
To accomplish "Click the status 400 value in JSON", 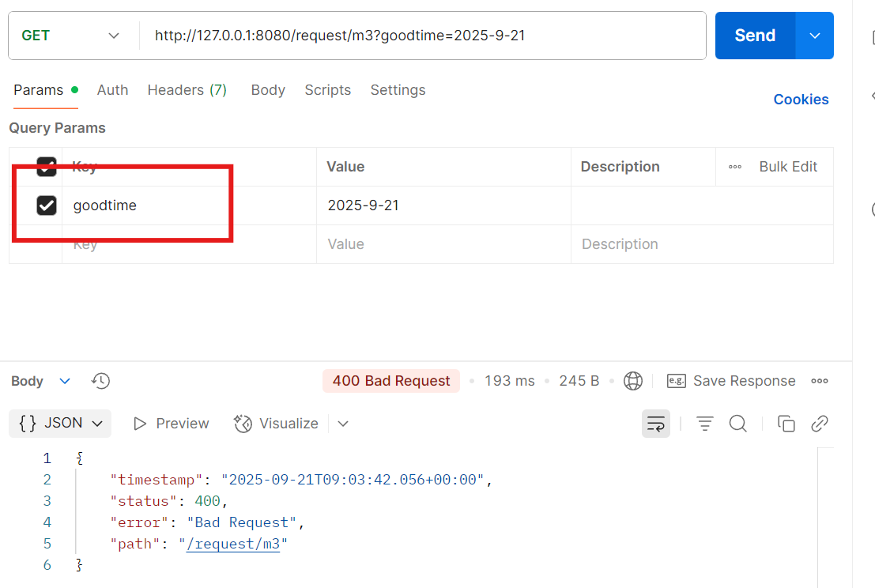I will pyautogui.click(x=207, y=501).
